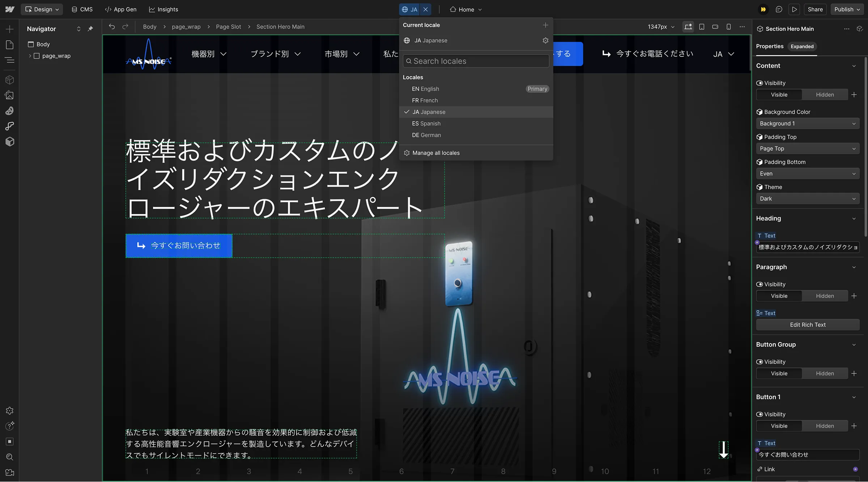This screenshot has height=482, width=868.
Task: Open the Background Color swatch selector
Action: (x=808, y=123)
